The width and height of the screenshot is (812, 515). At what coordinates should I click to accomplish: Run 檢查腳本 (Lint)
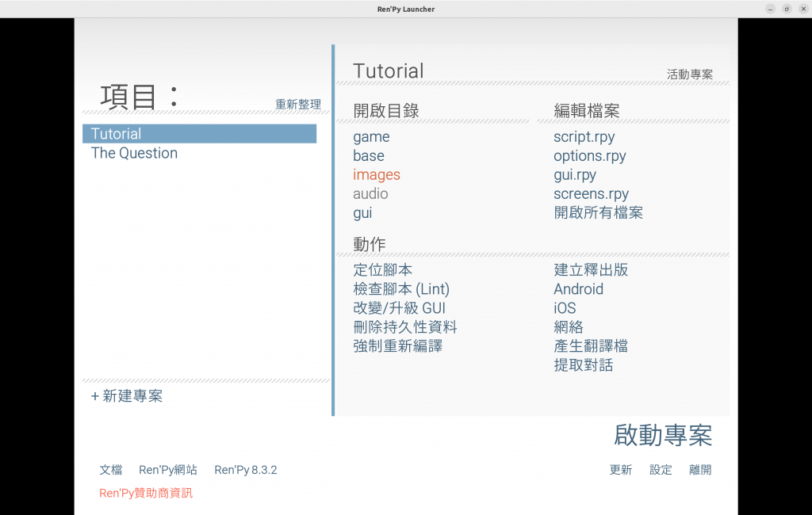point(401,289)
